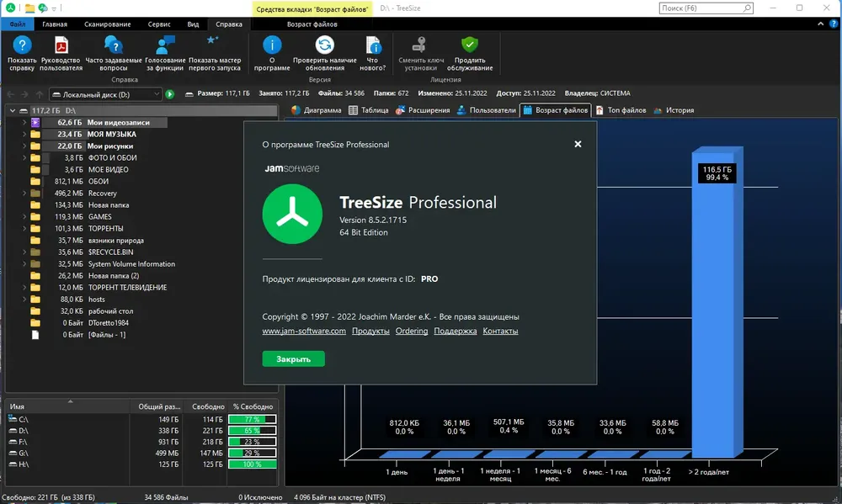Open Руководство пользователя PDF manual icon
The height and width of the screenshot is (504, 842).
(x=61, y=45)
